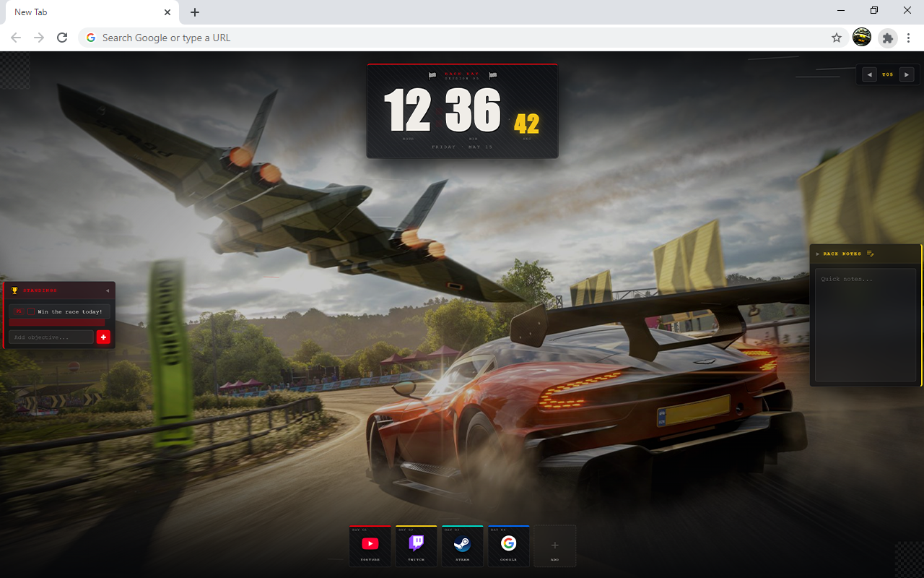Open the Chrome three-dot menu
Screen dimensions: 924x578
coord(909,38)
